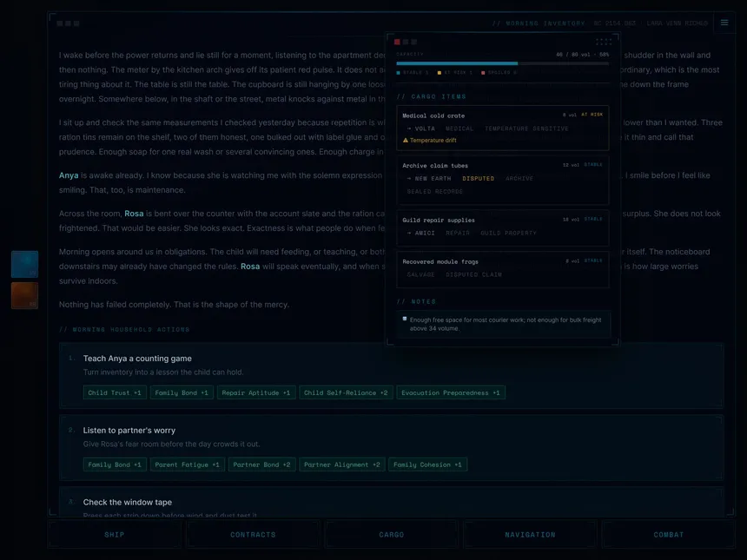Click the VOLTA destination on Medical cold crate
This screenshot has height=560, width=747.
click(420, 128)
